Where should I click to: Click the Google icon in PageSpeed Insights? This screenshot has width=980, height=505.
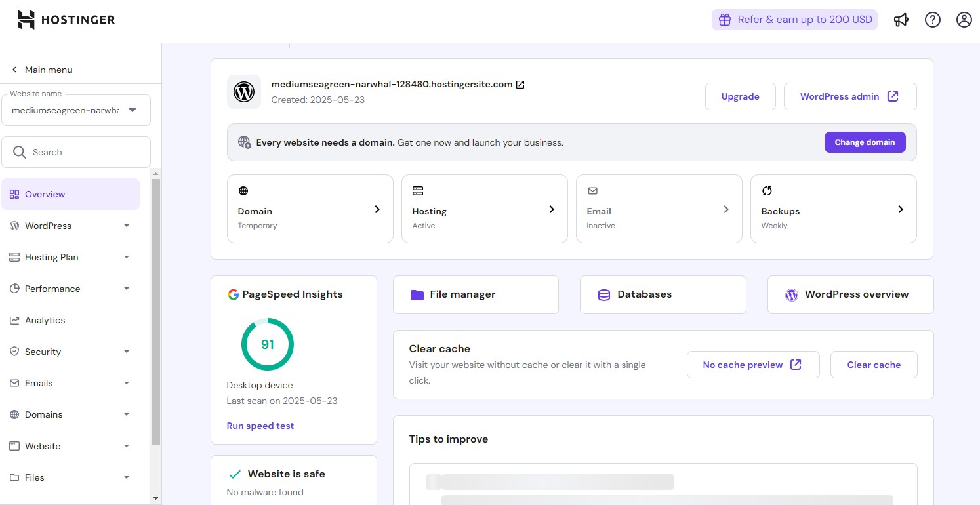(233, 294)
